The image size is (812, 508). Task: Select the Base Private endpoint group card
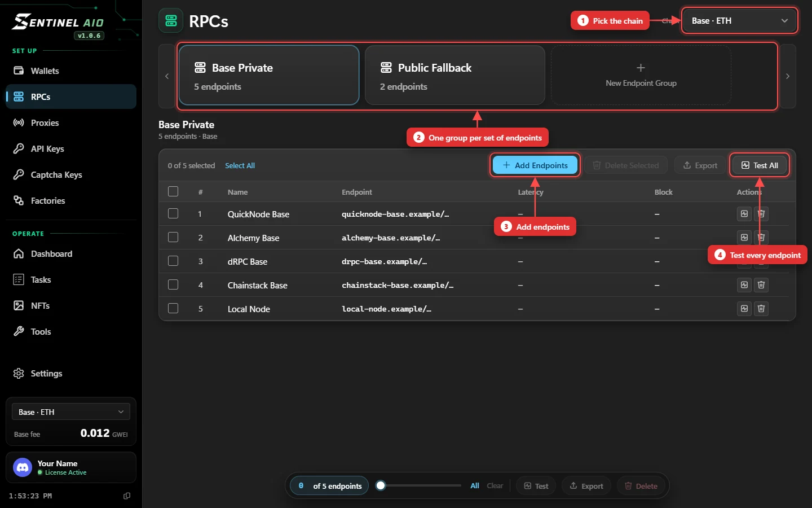click(x=269, y=75)
